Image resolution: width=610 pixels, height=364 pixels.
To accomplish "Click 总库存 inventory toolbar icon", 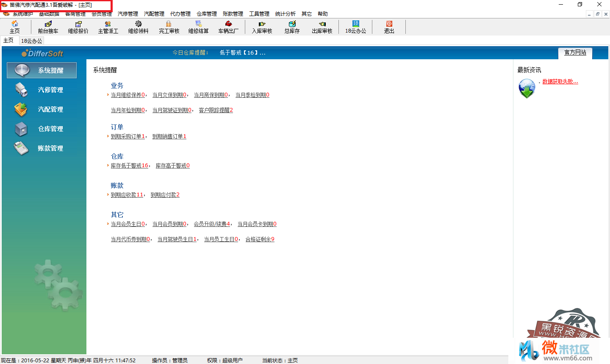I will (292, 27).
